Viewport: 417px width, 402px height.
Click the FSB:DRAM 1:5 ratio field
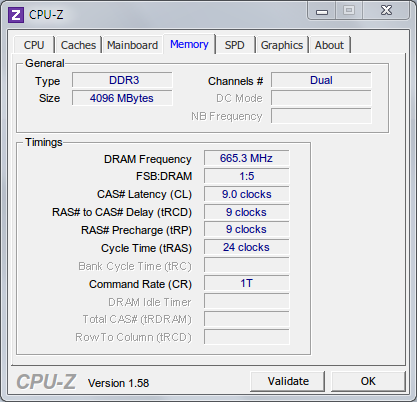(x=247, y=176)
